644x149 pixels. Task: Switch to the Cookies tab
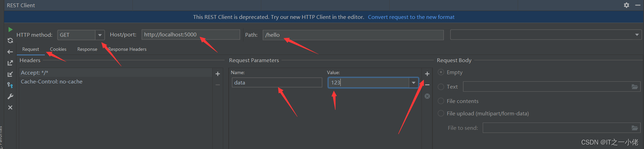[58, 49]
